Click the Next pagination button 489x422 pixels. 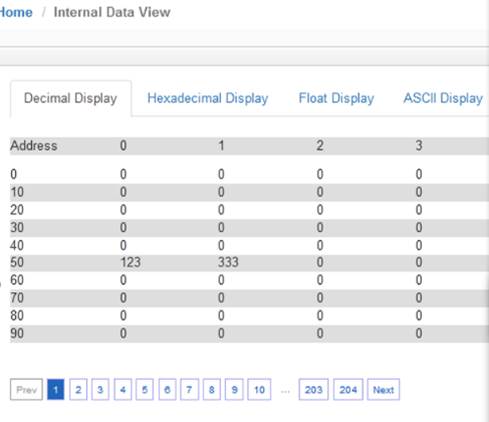pos(383,389)
